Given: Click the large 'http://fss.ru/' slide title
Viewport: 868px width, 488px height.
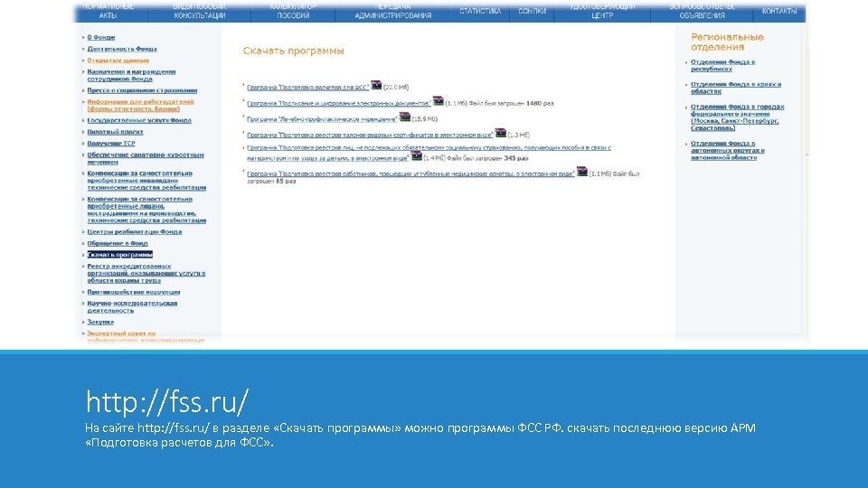Looking at the screenshot, I should pyautogui.click(x=167, y=401).
